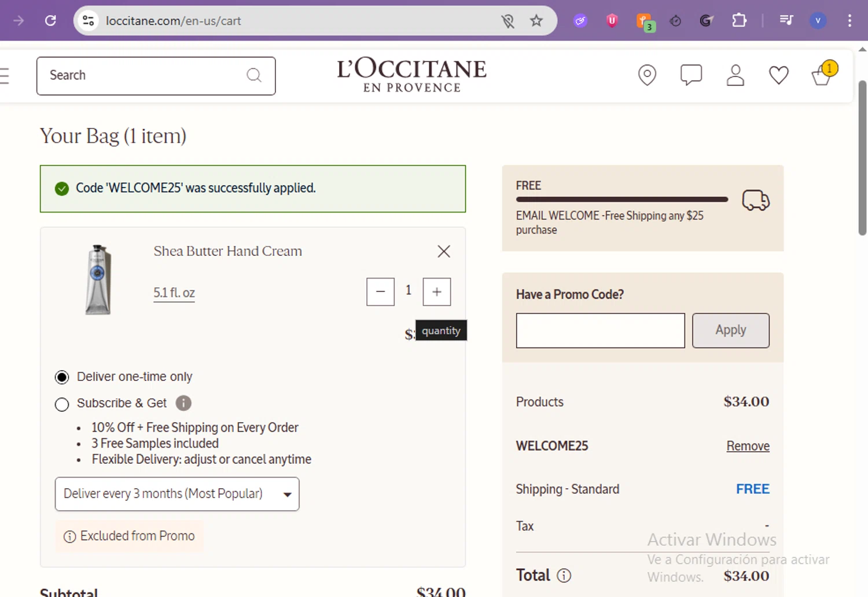Click the Search input field
The height and width of the screenshot is (597, 868).
coord(156,76)
